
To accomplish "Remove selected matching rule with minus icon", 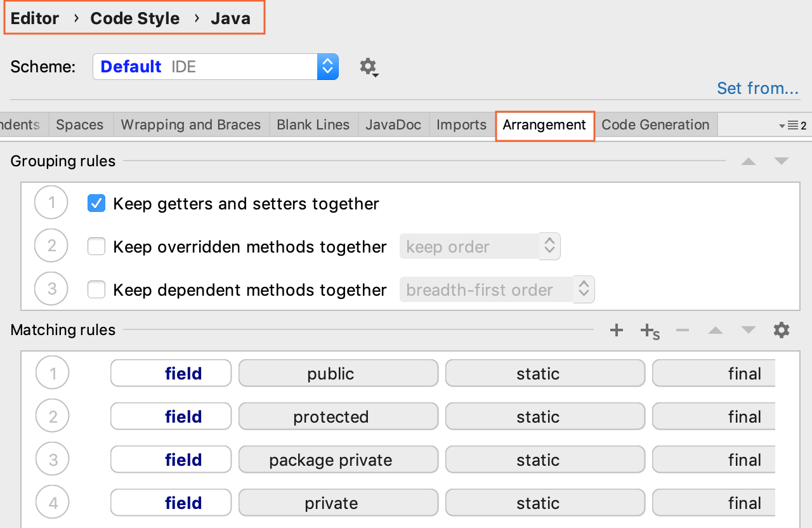I will (683, 330).
